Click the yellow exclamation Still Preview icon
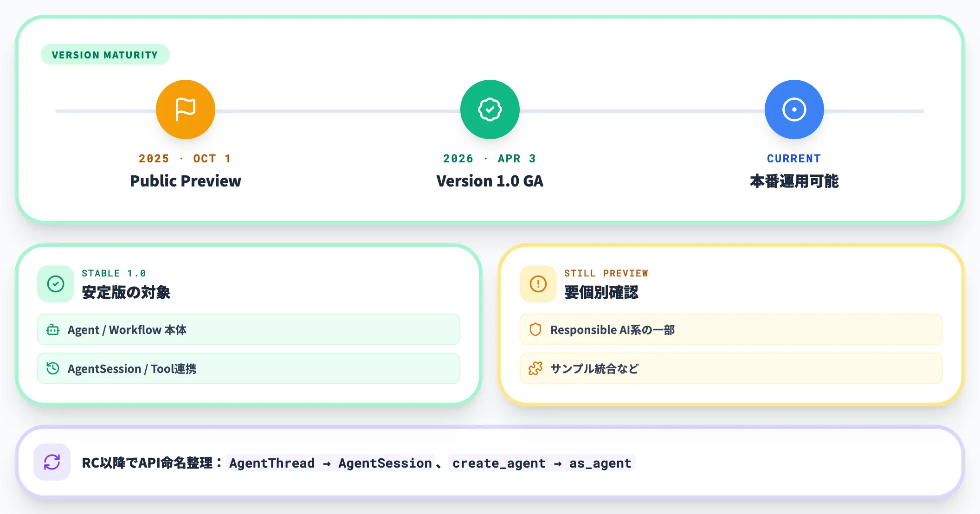The height and width of the screenshot is (514, 980). pos(538,284)
